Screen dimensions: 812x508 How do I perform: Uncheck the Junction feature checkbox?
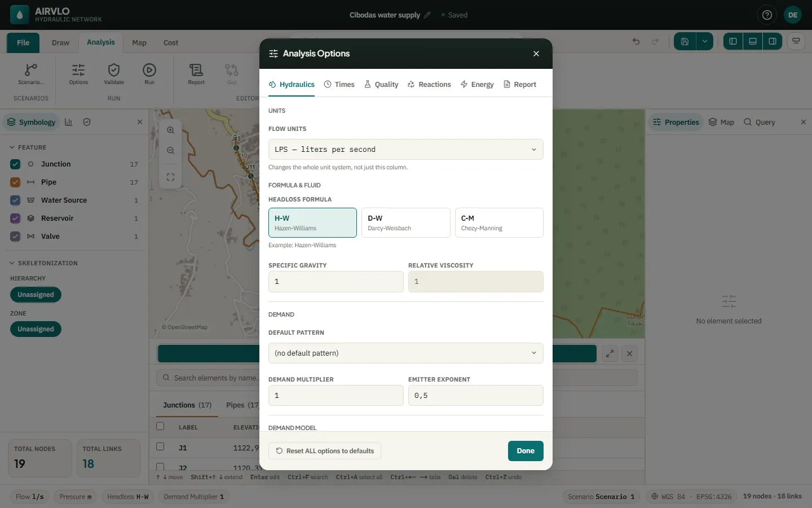15,164
